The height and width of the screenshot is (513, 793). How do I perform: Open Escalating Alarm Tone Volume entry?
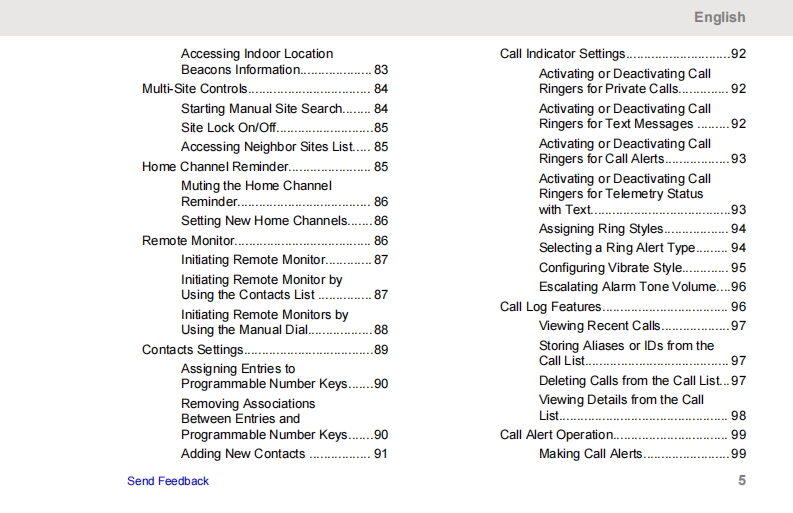click(x=628, y=287)
